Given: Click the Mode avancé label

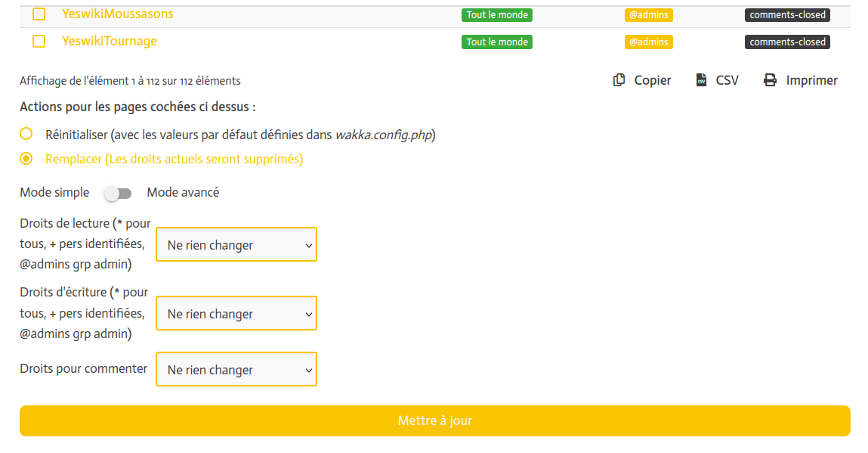Looking at the screenshot, I should click(x=183, y=193).
